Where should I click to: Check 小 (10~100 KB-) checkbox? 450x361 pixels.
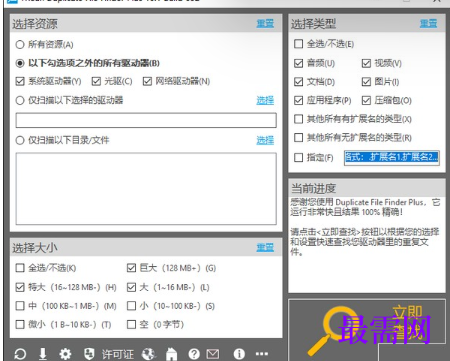click(x=132, y=306)
